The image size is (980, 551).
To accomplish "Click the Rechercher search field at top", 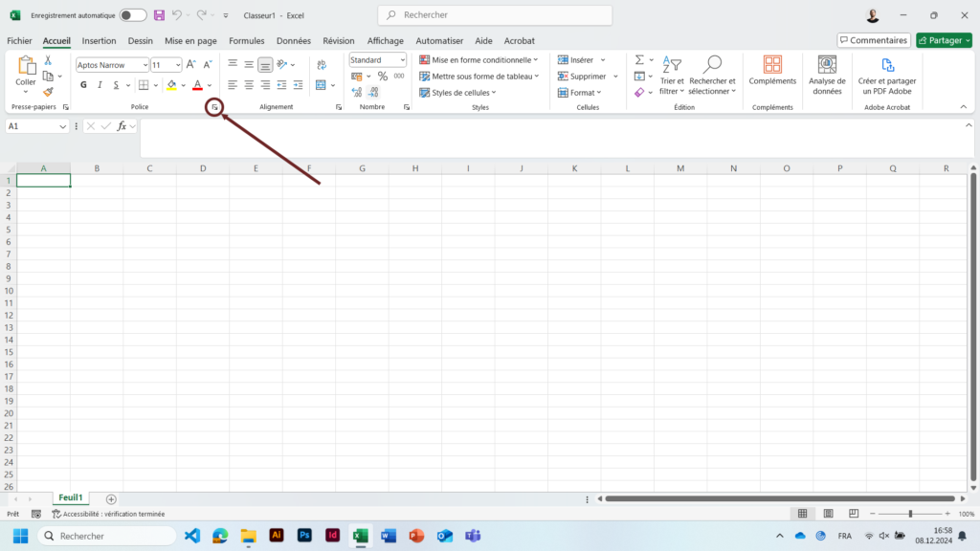I will tap(495, 15).
